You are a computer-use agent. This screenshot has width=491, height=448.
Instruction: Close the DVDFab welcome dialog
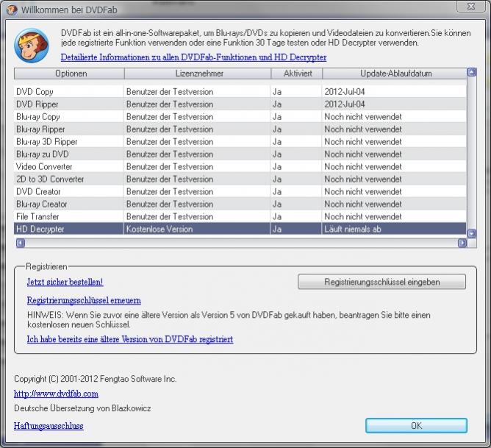coord(471,7)
